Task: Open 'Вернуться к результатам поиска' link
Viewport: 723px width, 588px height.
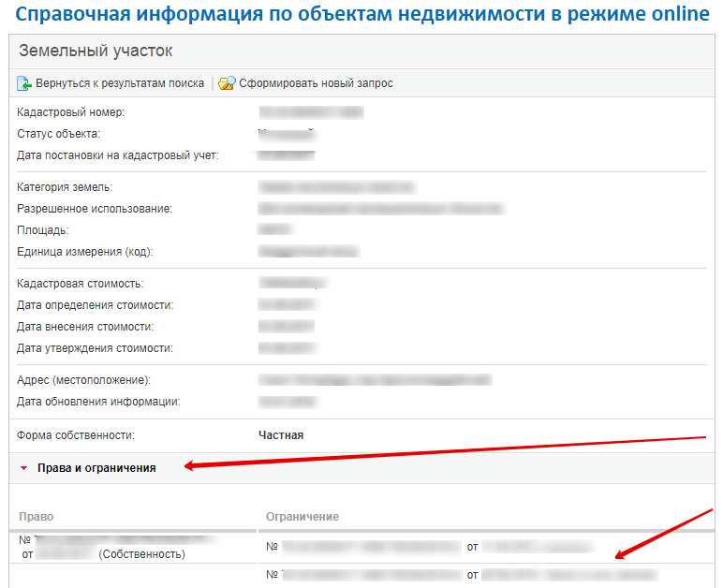Action: (x=120, y=83)
